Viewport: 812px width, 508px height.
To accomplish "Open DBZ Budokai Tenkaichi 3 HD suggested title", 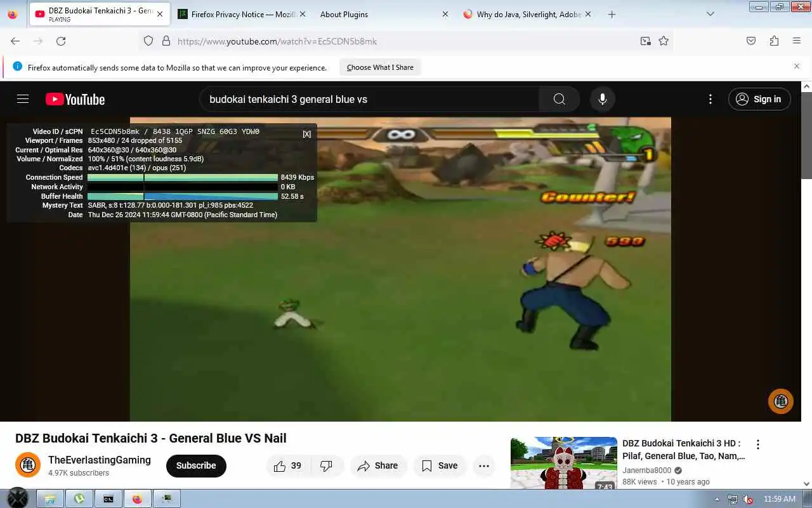I will point(683,450).
